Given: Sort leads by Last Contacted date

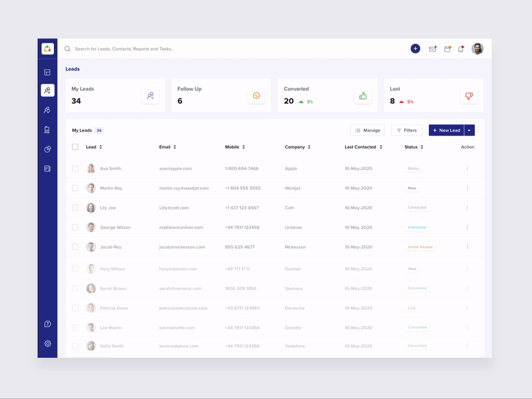Looking at the screenshot, I should (363, 147).
